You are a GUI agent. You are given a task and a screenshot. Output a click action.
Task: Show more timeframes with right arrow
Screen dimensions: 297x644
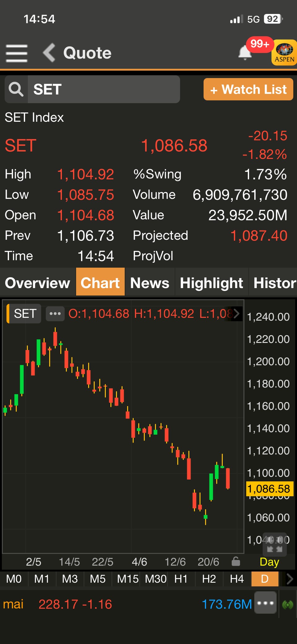pyautogui.click(x=290, y=579)
